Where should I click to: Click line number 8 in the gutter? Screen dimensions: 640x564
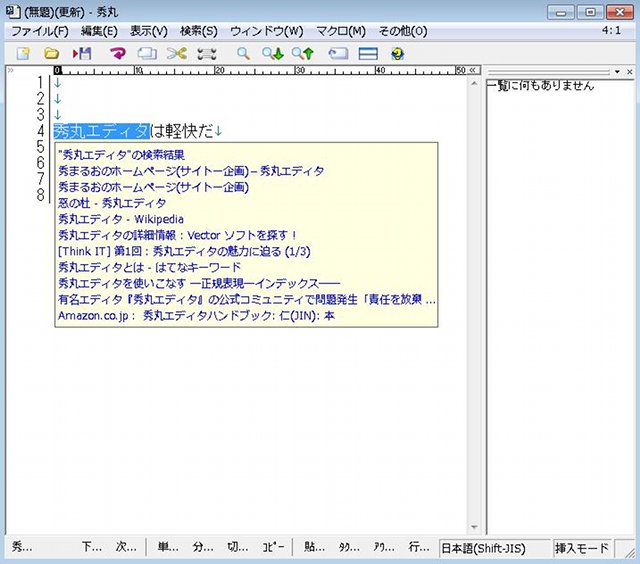coord(40,194)
